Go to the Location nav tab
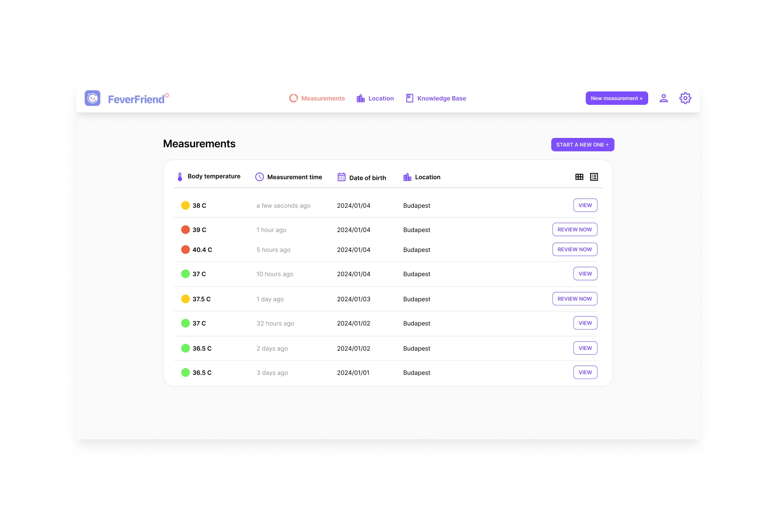The height and width of the screenshot is (532, 757). (x=375, y=98)
